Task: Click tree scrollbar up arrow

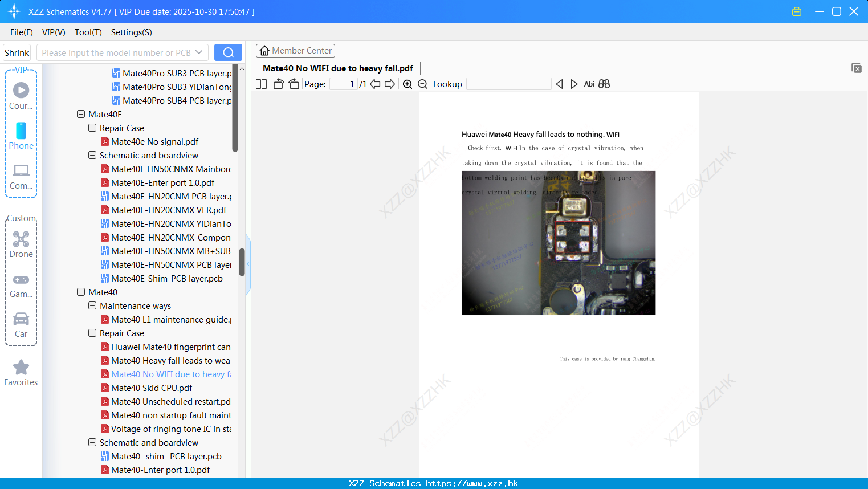Action: pyautogui.click(x=242, y=68)
